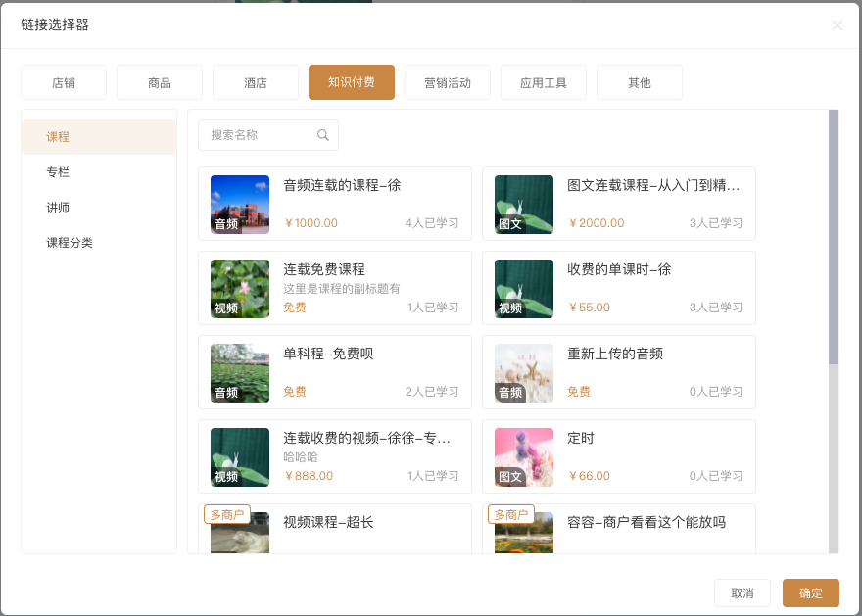Click the price ¥888.00
The image size is (862, 616).
(x=309, y=476)
